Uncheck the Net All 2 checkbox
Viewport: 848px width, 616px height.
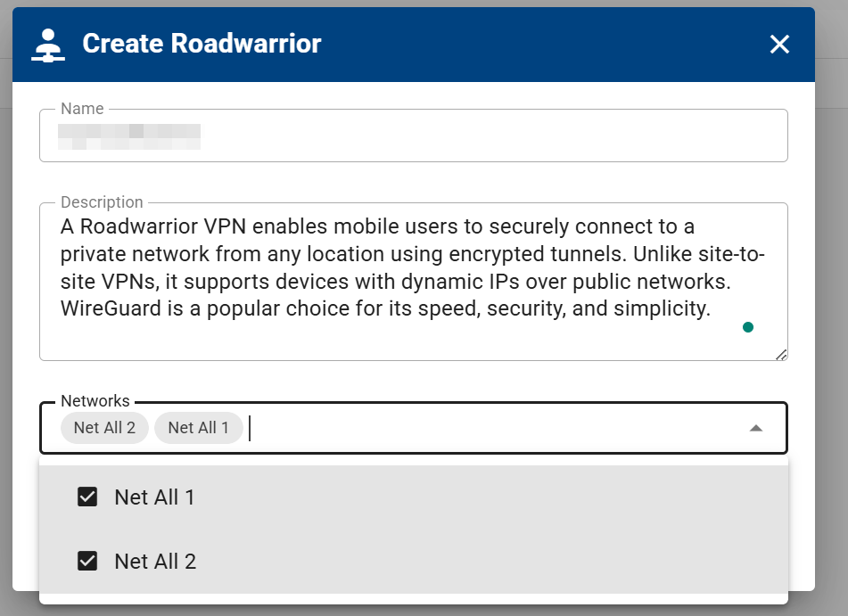coord(87,561)
